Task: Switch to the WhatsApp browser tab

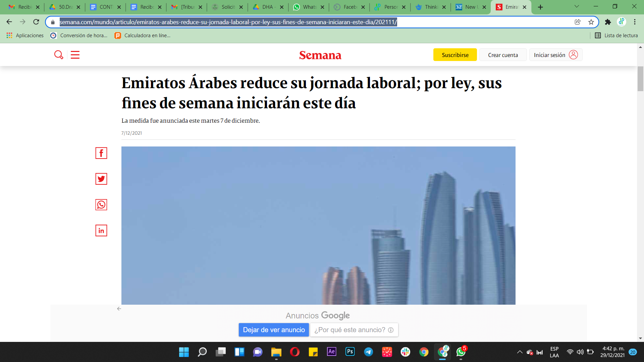Action: coord(305,7)
